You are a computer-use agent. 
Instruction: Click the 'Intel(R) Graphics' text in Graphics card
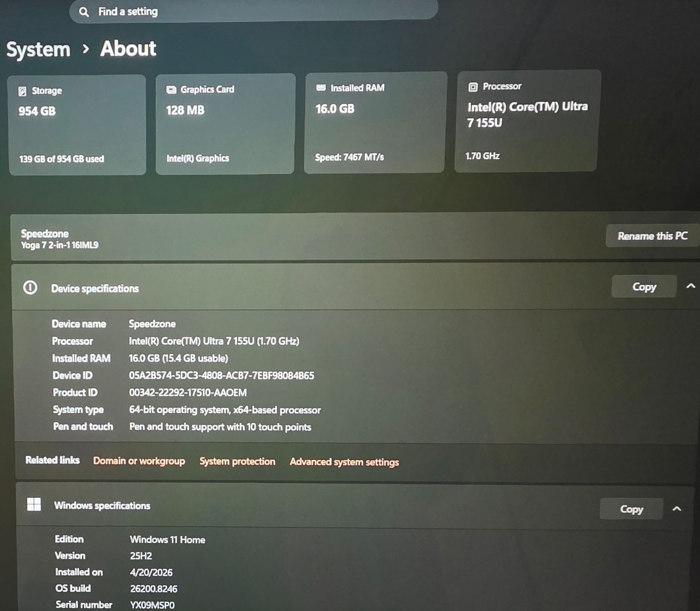pos(198,158)
